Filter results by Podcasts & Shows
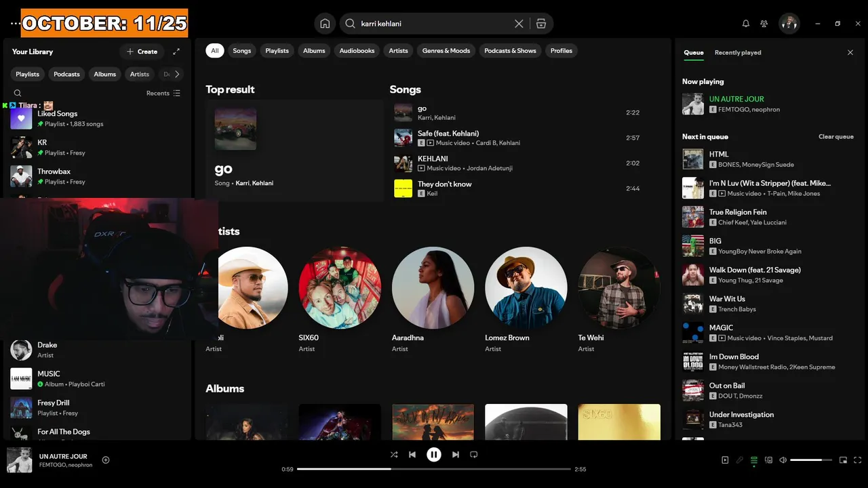The height and width of the screenshot is (488, 868). (x=510, y=51)
